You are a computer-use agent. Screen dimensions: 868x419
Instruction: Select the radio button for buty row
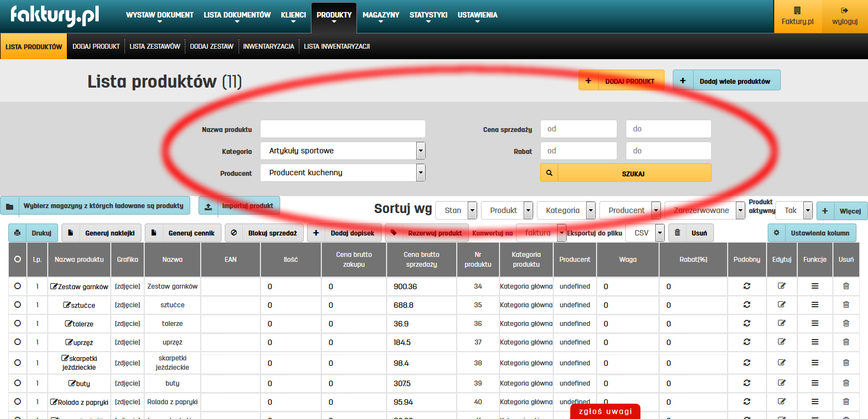coord(18,383)
